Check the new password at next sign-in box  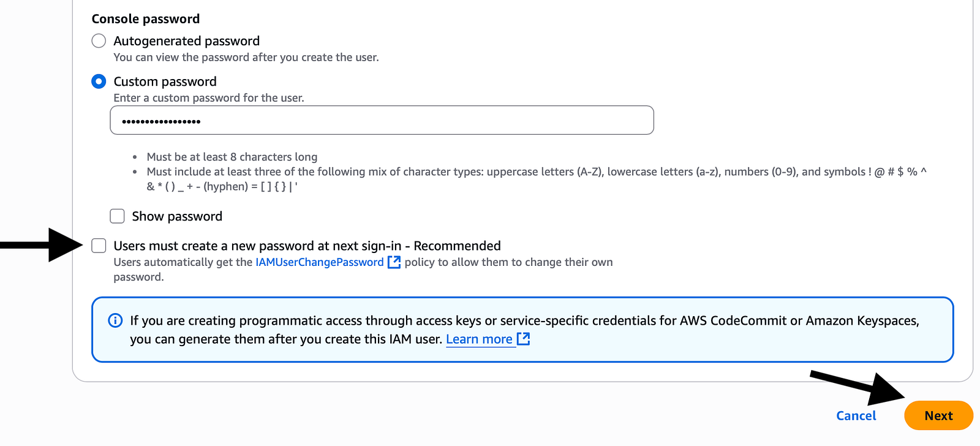point(99,246)
